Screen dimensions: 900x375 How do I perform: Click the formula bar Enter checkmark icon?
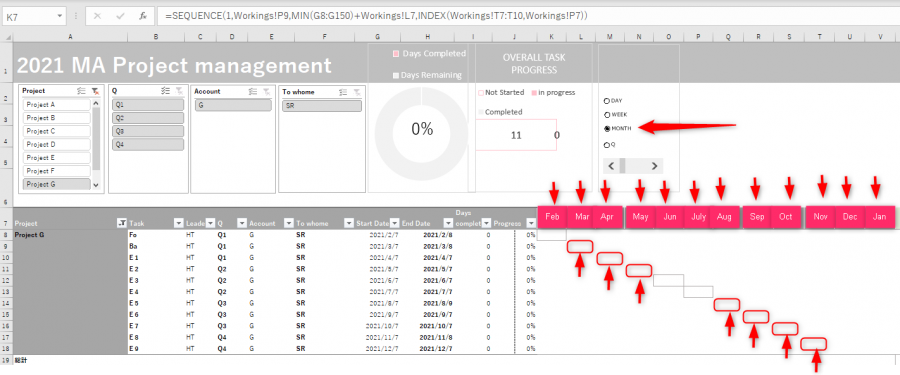[121, 16]
